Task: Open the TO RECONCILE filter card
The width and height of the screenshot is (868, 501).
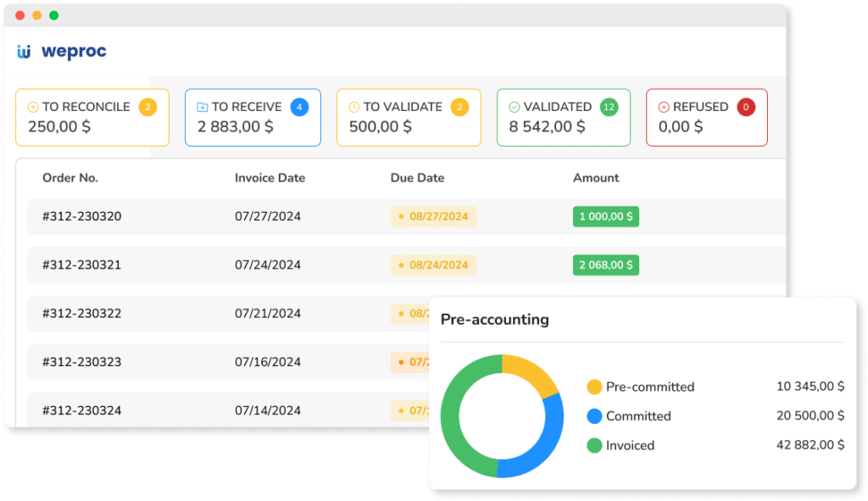Action: [x=92, y=118]
